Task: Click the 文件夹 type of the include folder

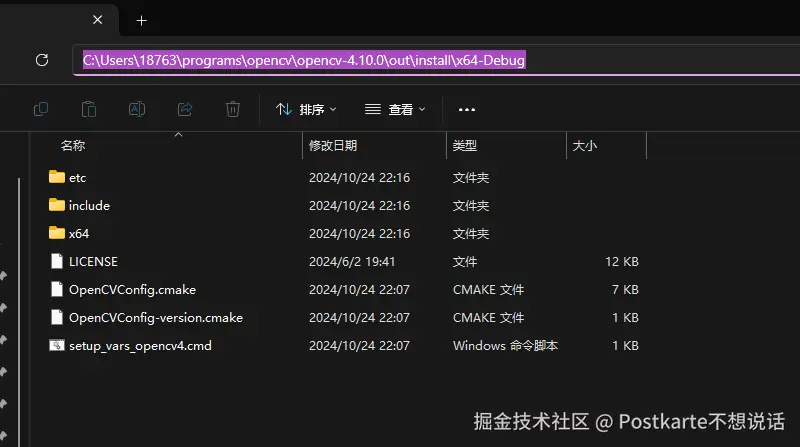Action: tap(471, 206)
